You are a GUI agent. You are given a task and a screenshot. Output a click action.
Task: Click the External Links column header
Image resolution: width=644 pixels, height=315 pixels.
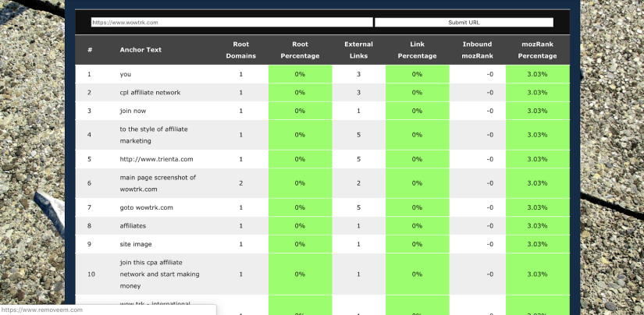[x=358, y=50]
